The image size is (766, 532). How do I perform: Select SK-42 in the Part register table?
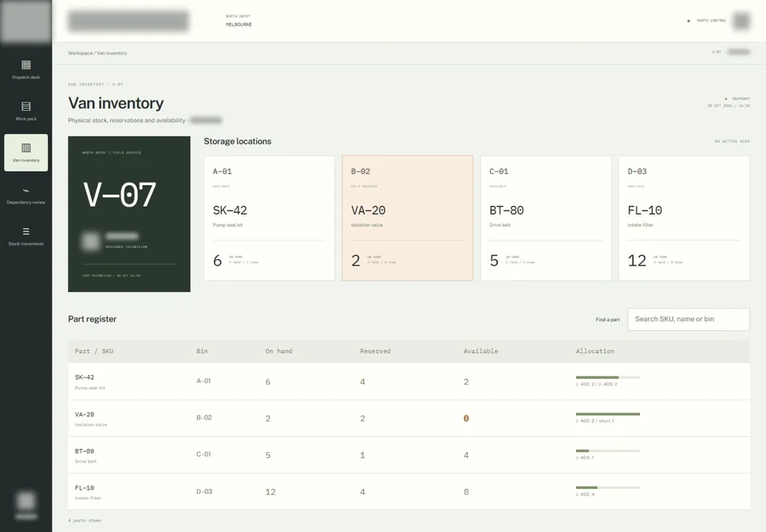85,377
